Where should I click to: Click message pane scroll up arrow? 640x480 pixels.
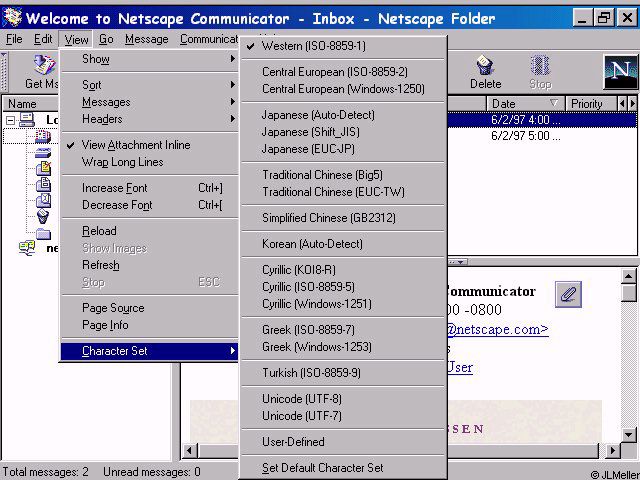[x=628, y=276]
